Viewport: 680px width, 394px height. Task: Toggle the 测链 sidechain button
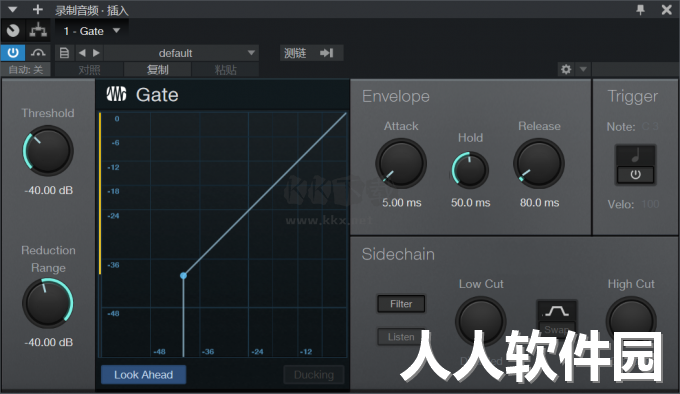311,53
